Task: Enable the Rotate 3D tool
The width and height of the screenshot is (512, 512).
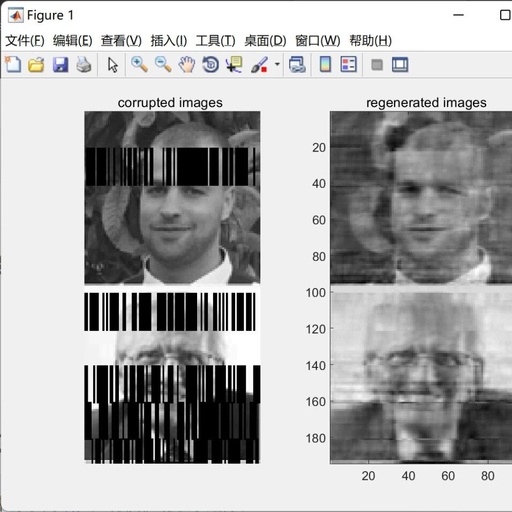Action: [x=211, y=65]
